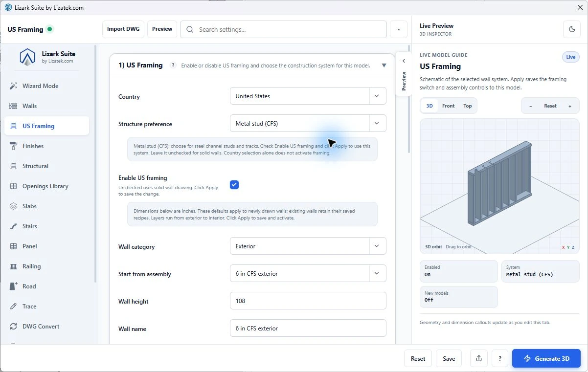Open the Road section

pos(46,286)
